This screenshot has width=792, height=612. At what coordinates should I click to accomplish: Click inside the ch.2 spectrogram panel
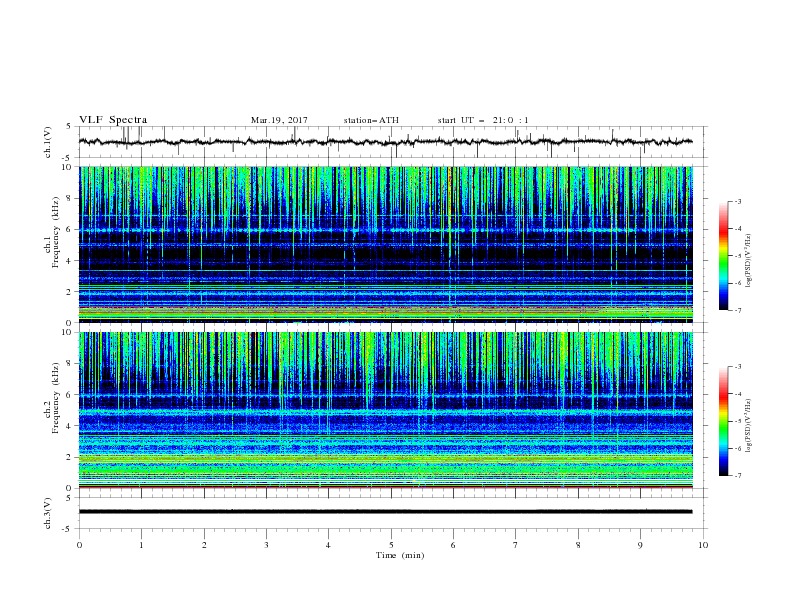coord(385,410)
